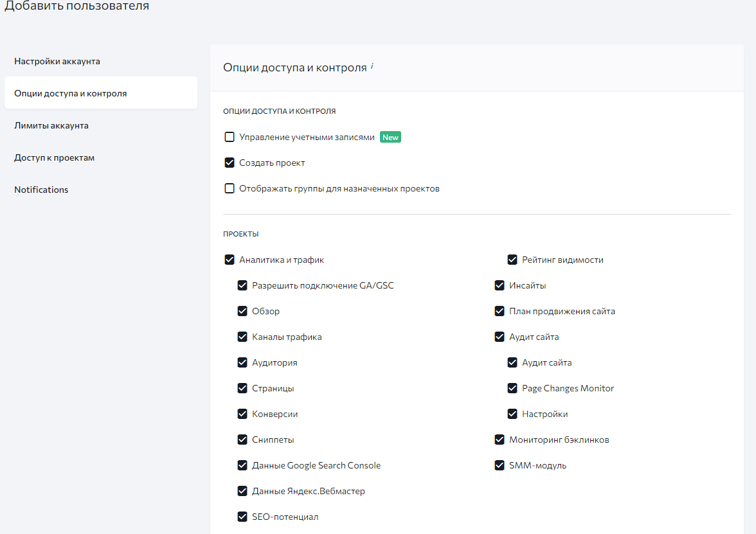
Task: Open Настройки аккаунта section
Action: coord(57,61)
